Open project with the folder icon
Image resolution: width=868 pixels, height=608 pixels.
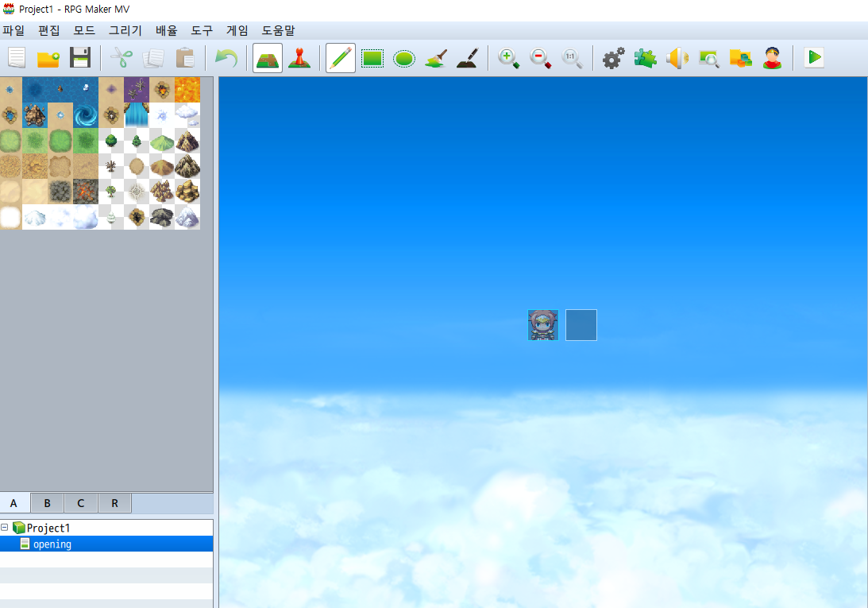(x=48, y=58)
